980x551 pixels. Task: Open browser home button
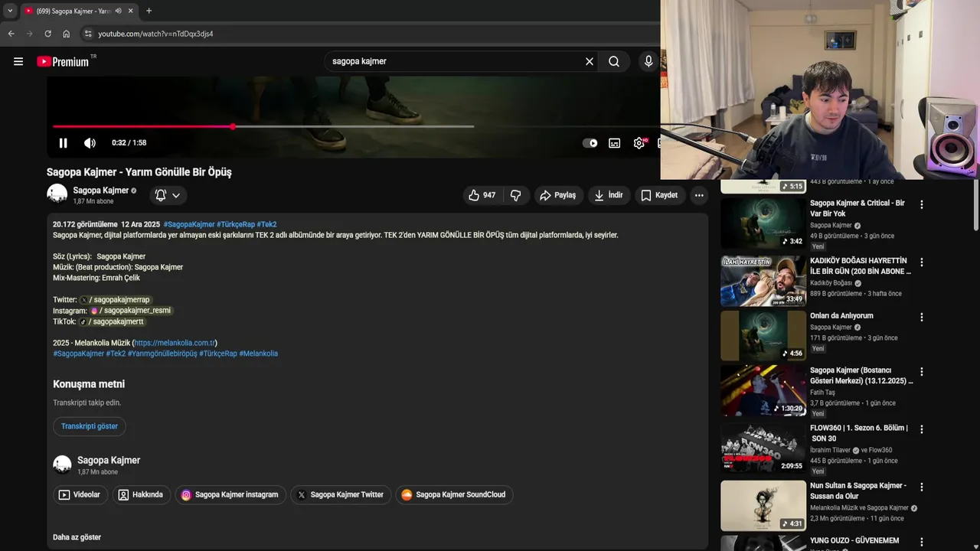point(66,34)
